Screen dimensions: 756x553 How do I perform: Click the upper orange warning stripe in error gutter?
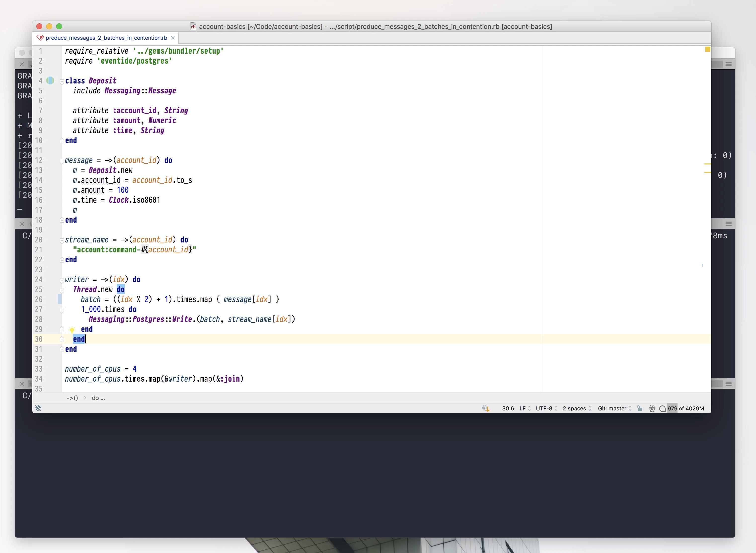[x=708, y=164]
